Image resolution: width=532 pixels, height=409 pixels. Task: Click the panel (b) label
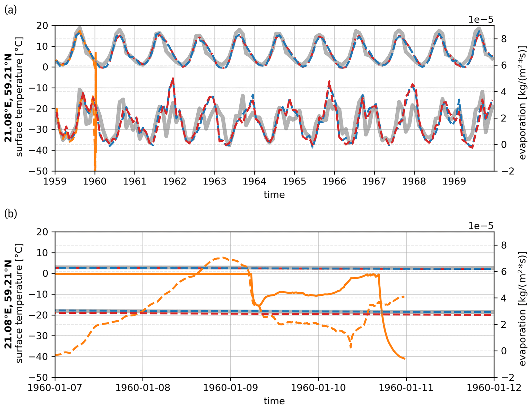click(11, 214)
